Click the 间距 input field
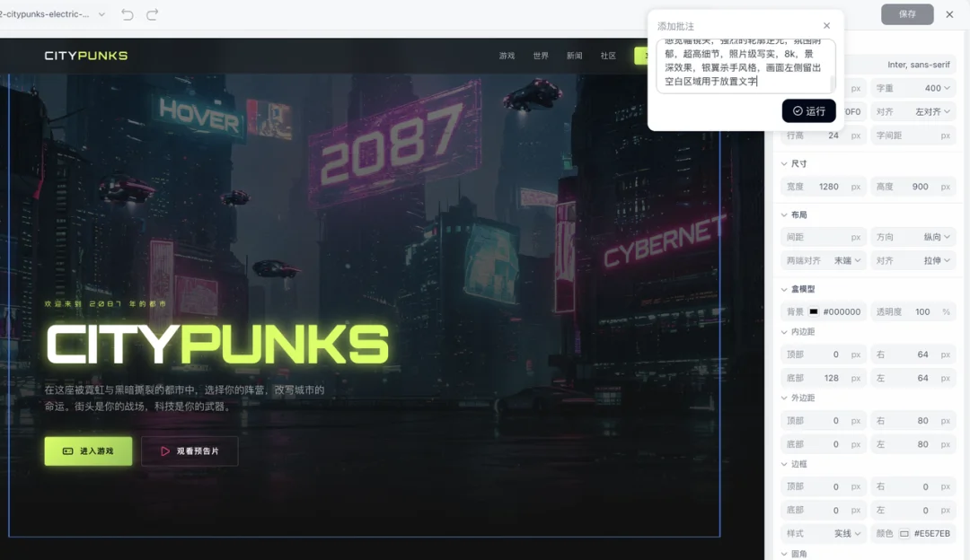This screenshot has height=560, width=970. 824,237
